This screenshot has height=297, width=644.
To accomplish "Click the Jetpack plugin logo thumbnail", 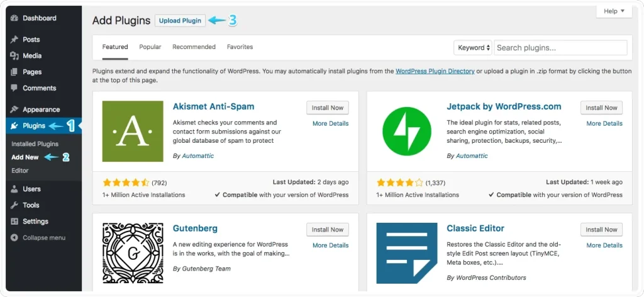I will point(407,132).
